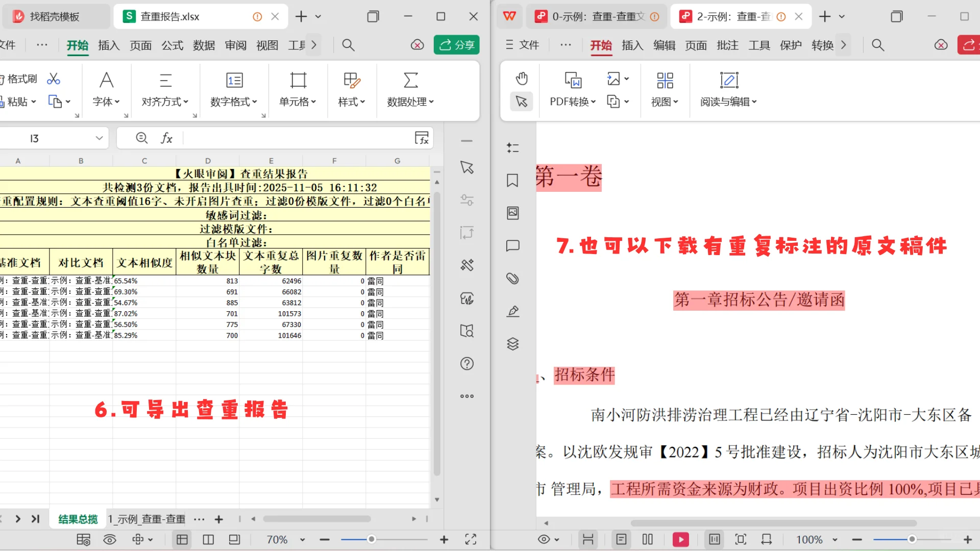
Task: Open the 数据处理 dropdown
Action: tap(410, 101)
